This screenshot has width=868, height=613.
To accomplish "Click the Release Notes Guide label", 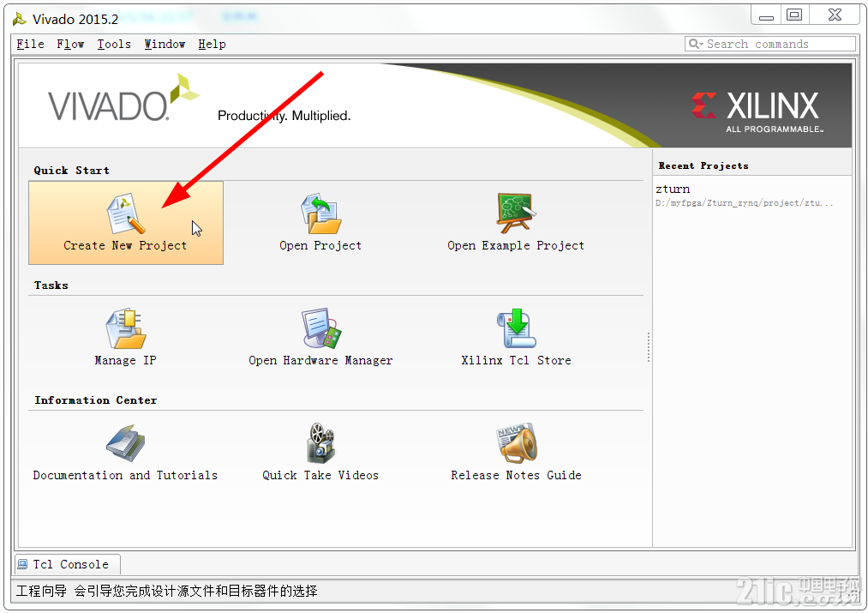I will point(516,475).
